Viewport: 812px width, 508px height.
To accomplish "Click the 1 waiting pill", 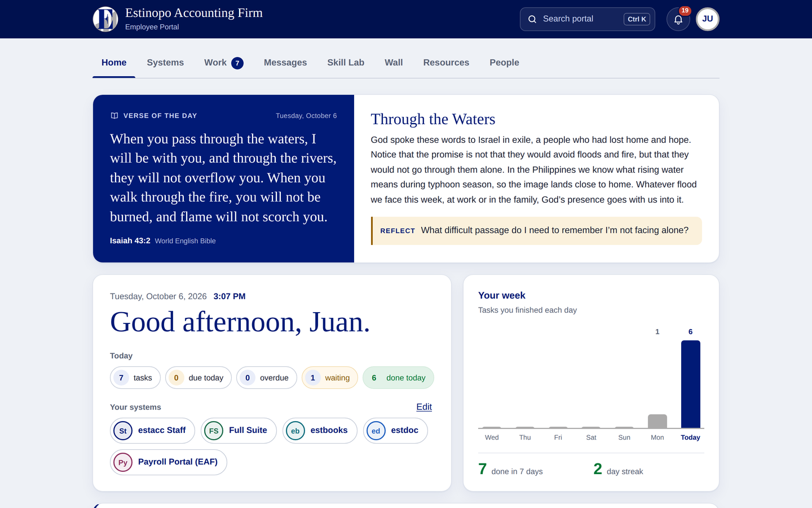I will [x=330, y=378].
